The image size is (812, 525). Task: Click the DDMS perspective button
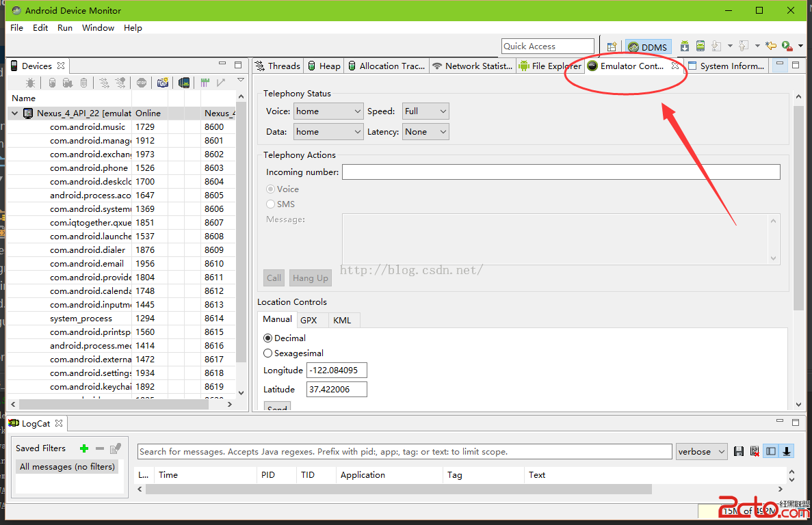[649, 47]
